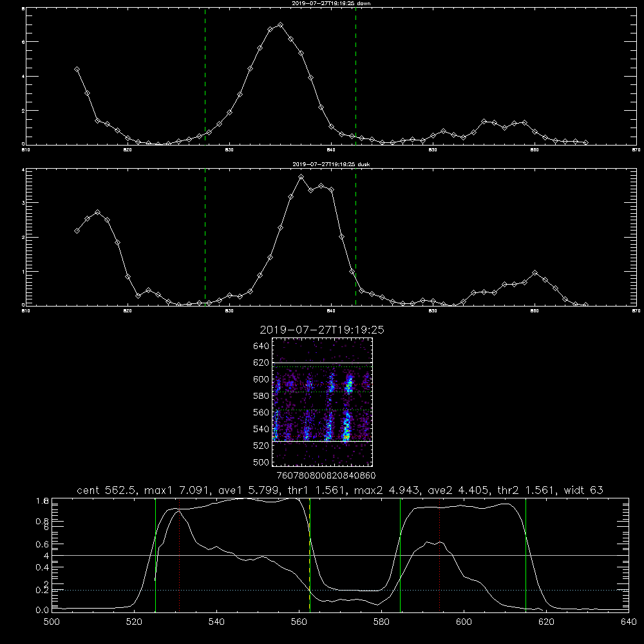The image size is (644, 644).
Task: Click the 'widt 63' value
Action: (583, 490)
